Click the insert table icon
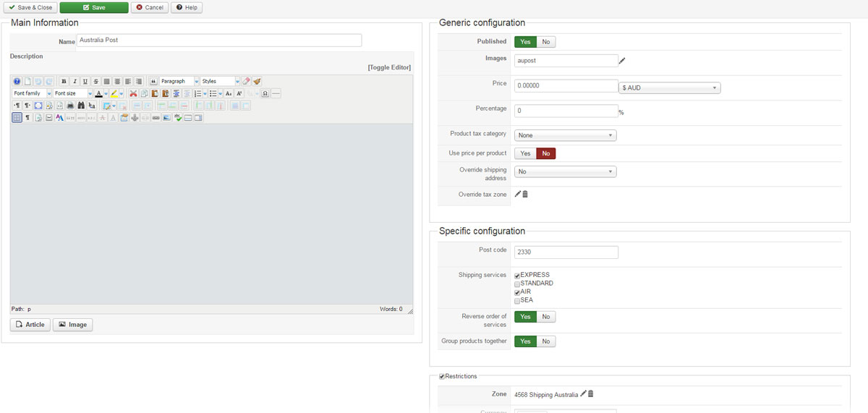The height and width of the screenshot is (413, 868). 106,106
